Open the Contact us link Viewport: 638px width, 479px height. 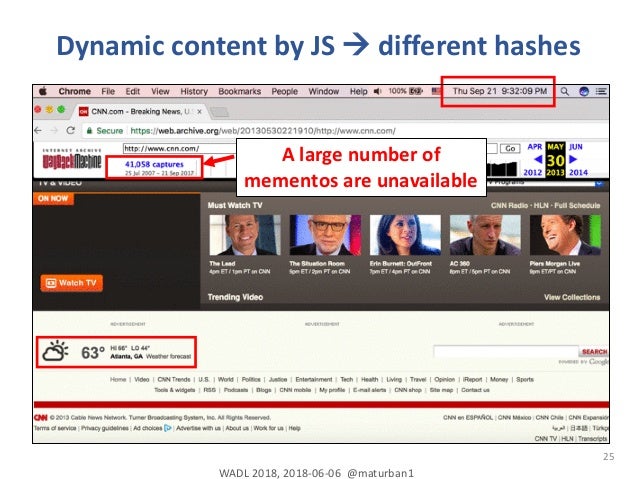pyautogui.click(x=475, y=390)
